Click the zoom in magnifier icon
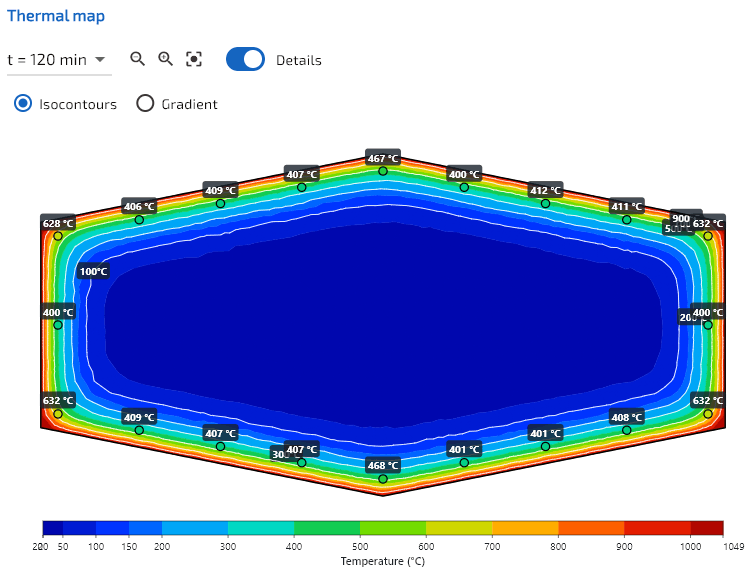 click(x=165, y=59)
